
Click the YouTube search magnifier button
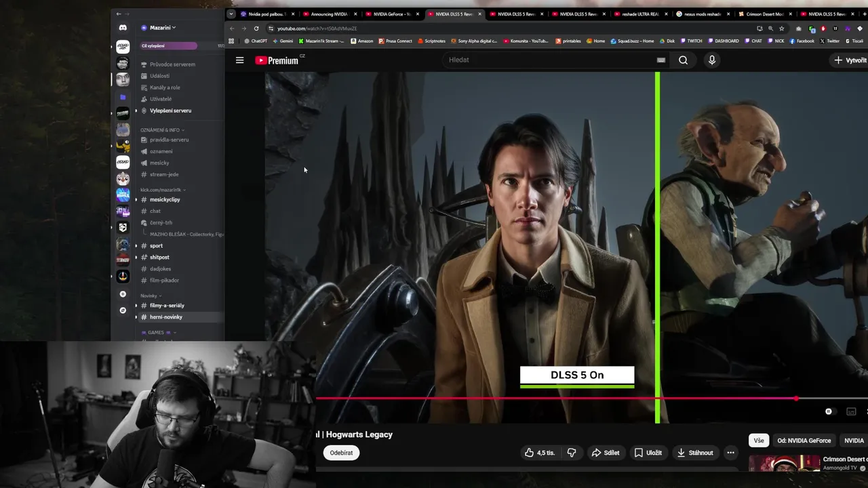[683, 60]
